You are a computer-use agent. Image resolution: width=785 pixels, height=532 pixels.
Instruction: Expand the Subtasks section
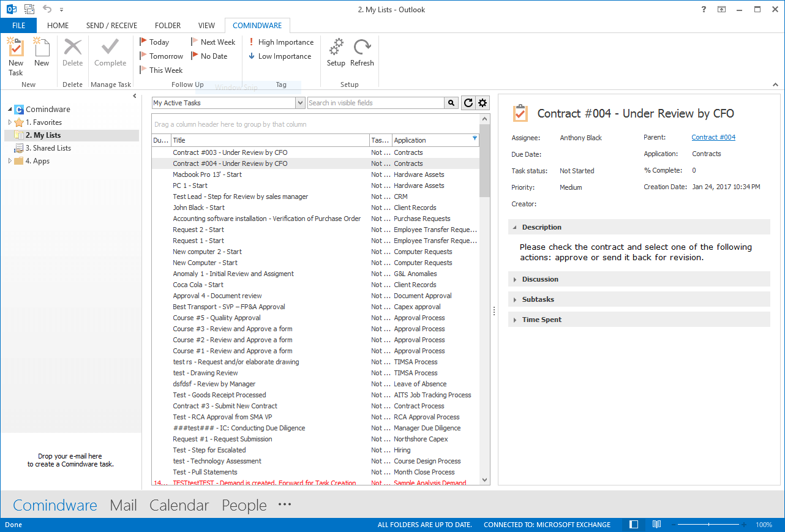coord(515,299)
